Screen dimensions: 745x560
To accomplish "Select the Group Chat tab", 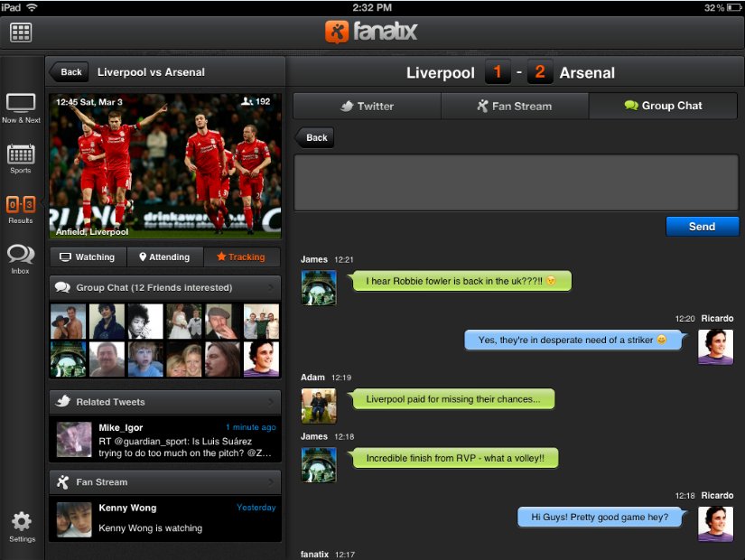I will click(663, 106).
